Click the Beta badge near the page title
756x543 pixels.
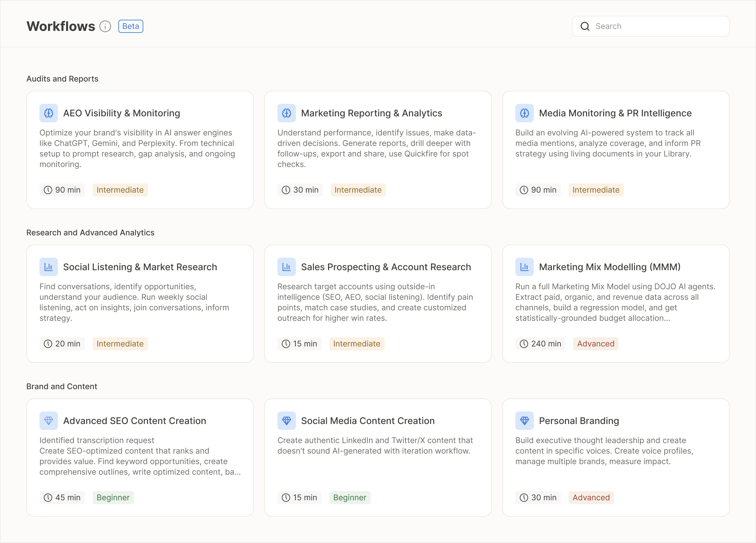pos(130,26)
